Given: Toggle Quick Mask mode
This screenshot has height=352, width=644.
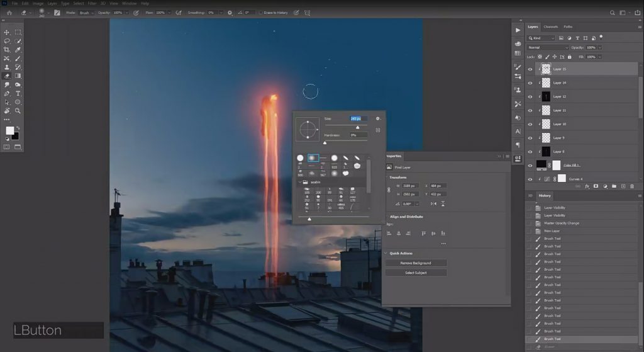Looking at the screenshot, I should 6,147.
